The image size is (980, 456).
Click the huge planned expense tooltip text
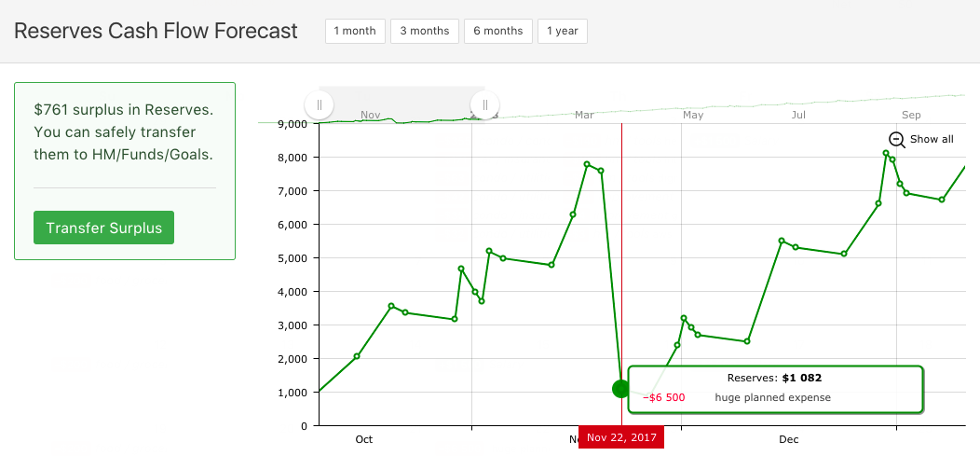click(x=772, y=397)
